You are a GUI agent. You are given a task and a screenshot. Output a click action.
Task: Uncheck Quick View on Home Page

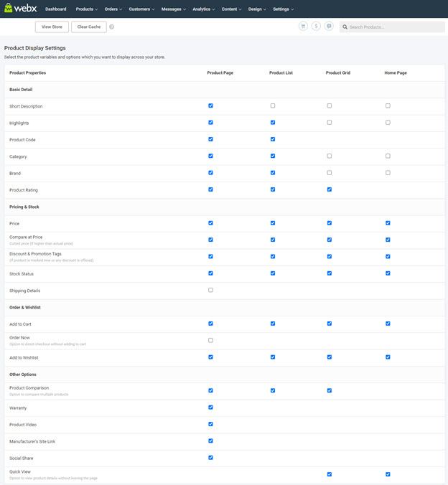point(388,474)
